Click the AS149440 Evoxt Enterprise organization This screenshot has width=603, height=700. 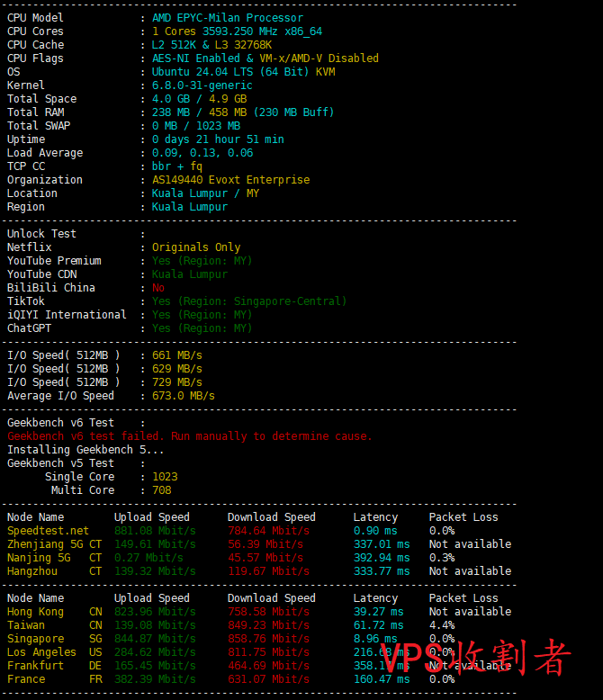click(x=230, y=180)
